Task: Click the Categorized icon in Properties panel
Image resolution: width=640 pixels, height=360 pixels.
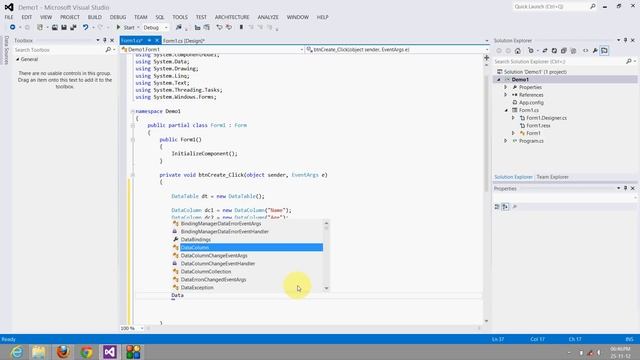Action: [x=497, y=207]
